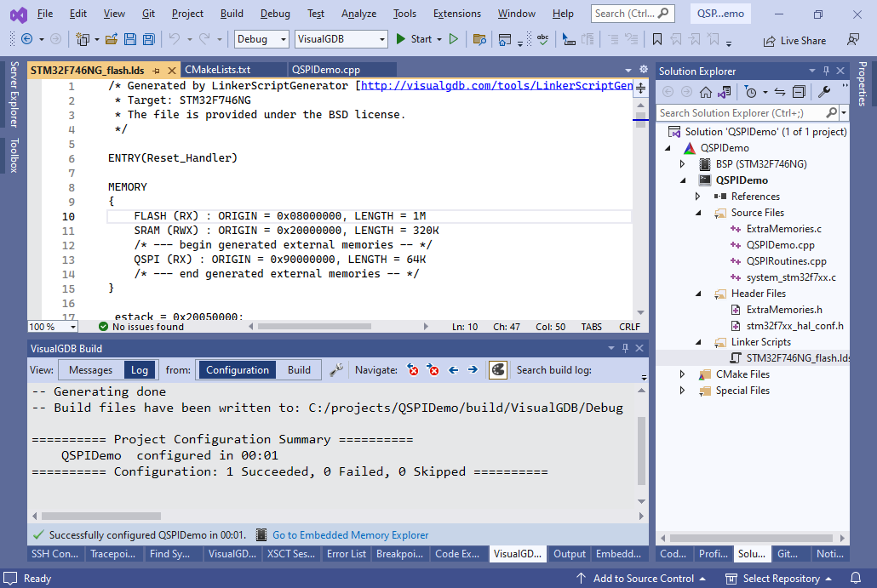
Task: Click the editor settings gear icon
Action: [644, 69]
